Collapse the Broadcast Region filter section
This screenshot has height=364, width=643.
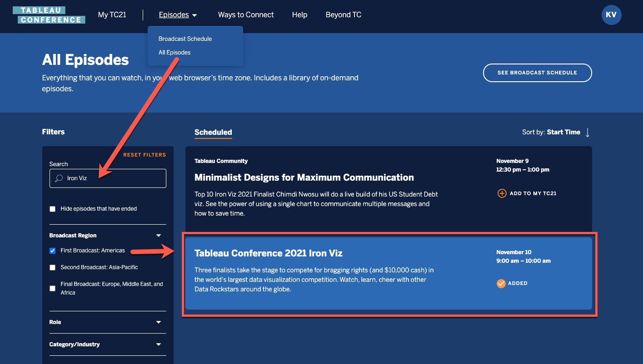pyautogui.click(x=159, y=236)
